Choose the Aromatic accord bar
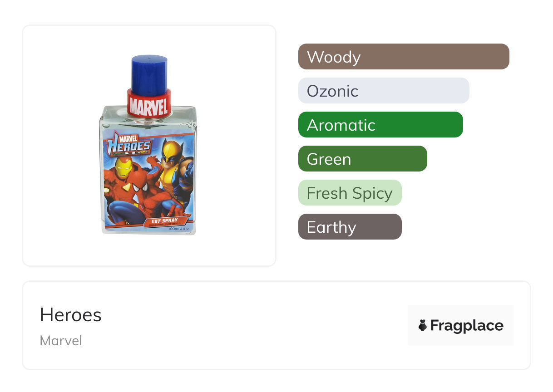 click(x=380, y=125)
